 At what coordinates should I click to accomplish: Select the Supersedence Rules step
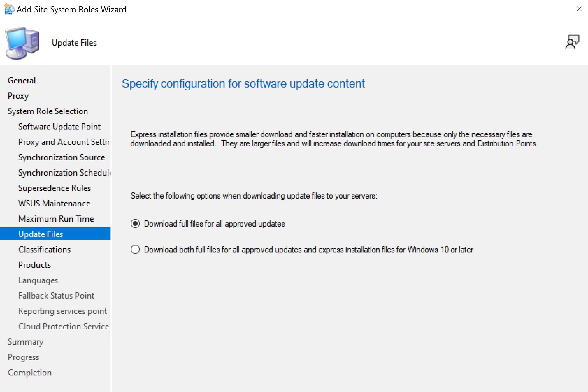point(55,188)
